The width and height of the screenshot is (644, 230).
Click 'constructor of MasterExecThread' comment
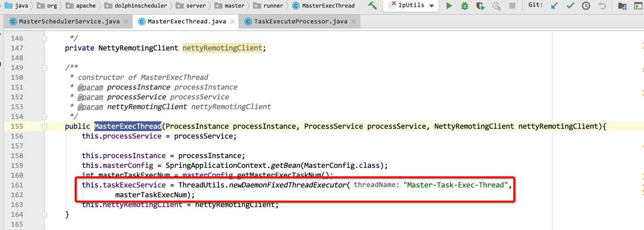pyautogui.click(x=143, y=77)
